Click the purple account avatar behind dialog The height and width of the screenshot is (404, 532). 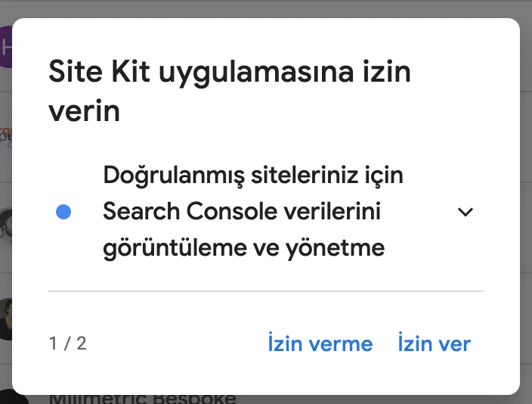pos(6,47)
